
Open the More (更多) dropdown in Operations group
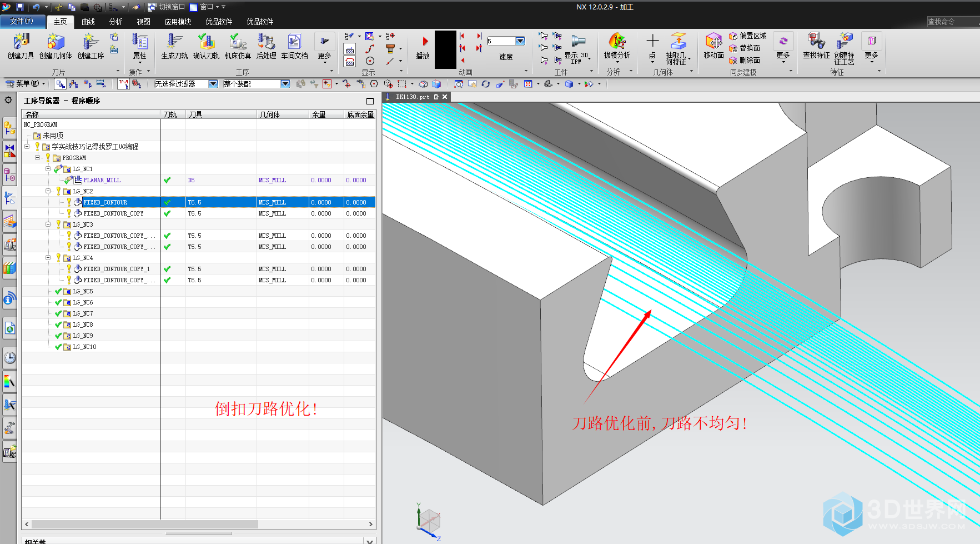[324, 48]
